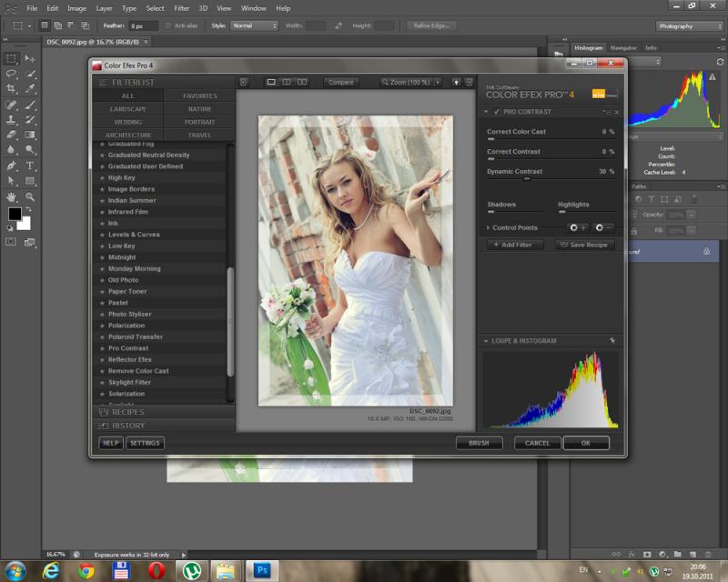Choose the Horizontal Type tool
Screen dimensions: 728x582
tap(30, 166)
